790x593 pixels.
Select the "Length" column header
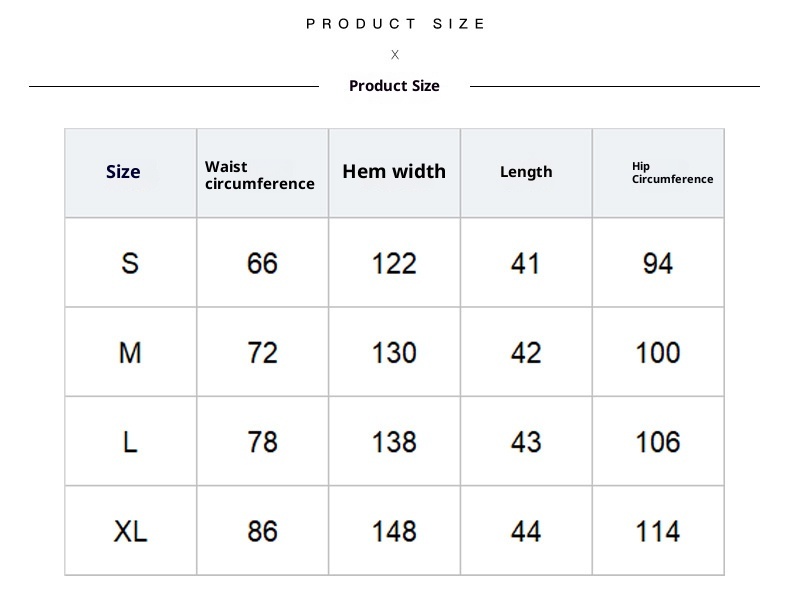[526, 172]
